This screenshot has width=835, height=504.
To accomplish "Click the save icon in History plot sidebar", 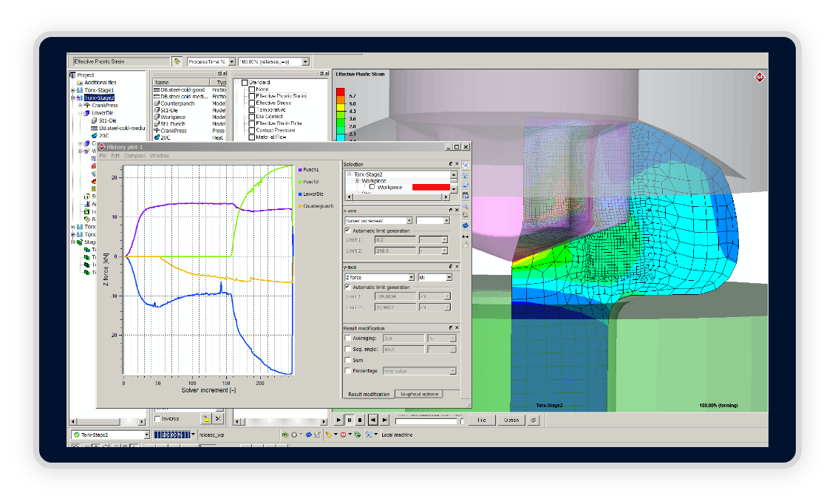I will tap(466, 196).
